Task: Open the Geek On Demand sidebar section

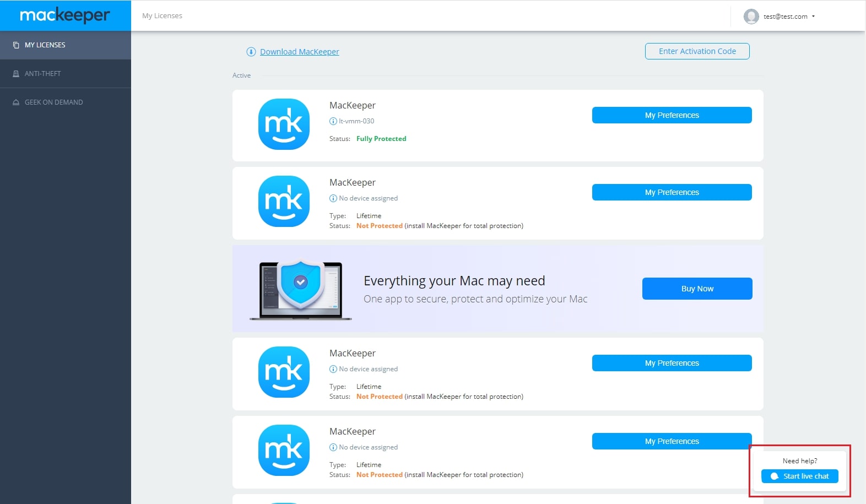Action: click(66, 102)
